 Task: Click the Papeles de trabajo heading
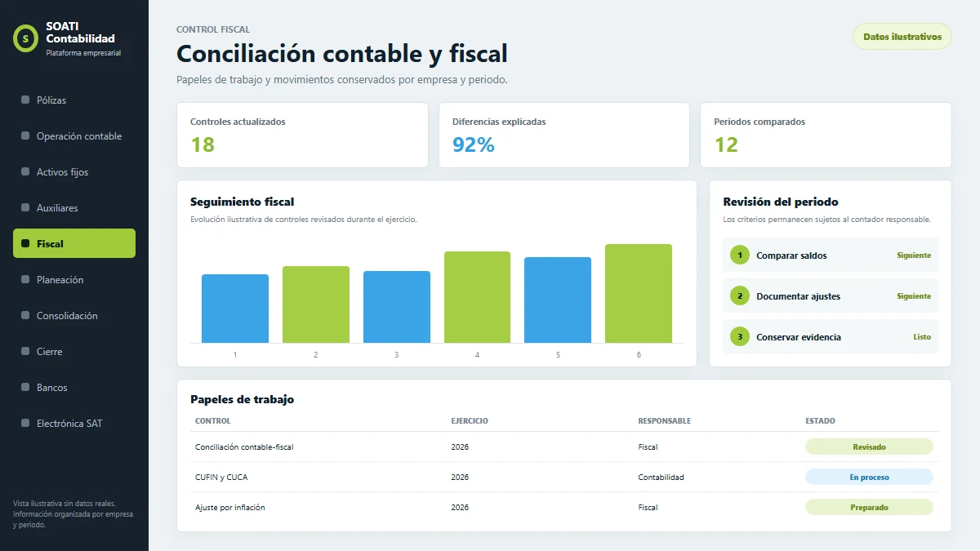pos(242,399)
